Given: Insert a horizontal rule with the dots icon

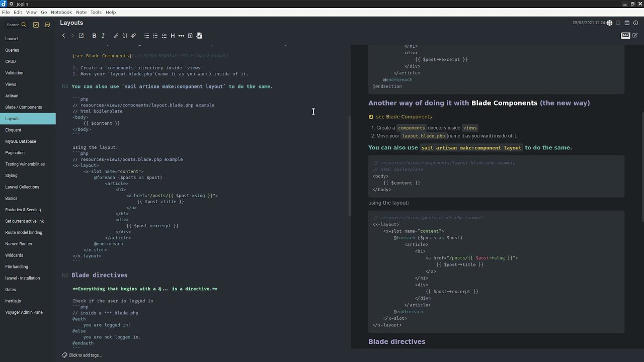Looking at the screenshot, I should point(181,36).
